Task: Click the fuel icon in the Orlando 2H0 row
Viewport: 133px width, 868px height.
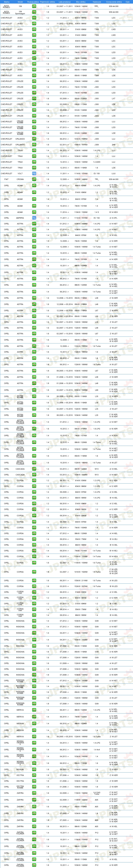Action: (34, 144)
